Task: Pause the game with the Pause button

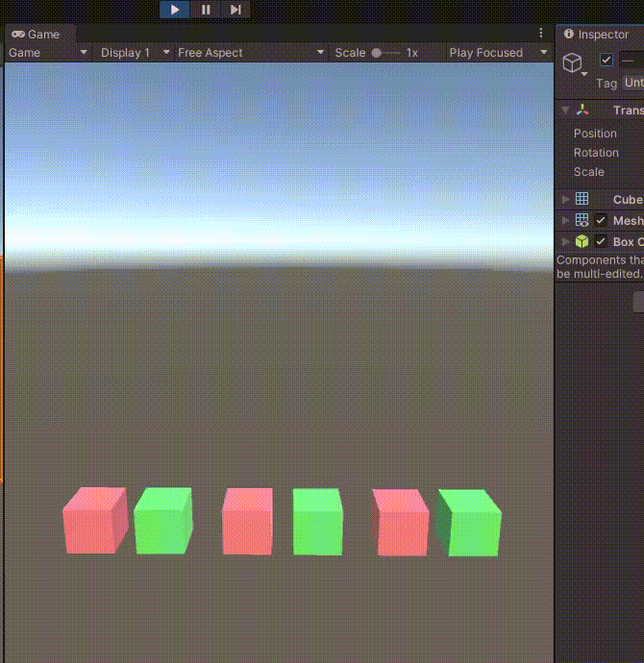Action: pyautogui.click(x=206, y=10)
